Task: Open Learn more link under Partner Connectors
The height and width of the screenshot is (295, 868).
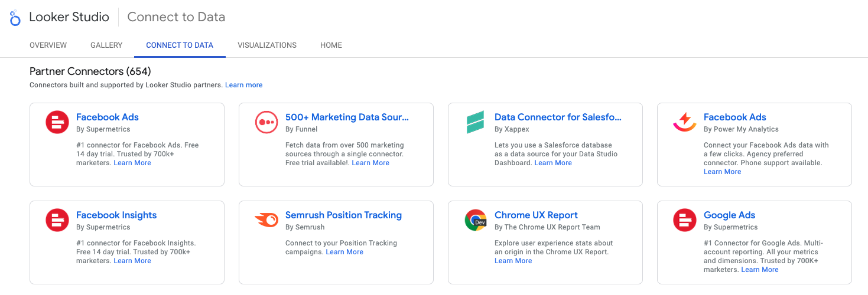Action: (x=243, y=85)
